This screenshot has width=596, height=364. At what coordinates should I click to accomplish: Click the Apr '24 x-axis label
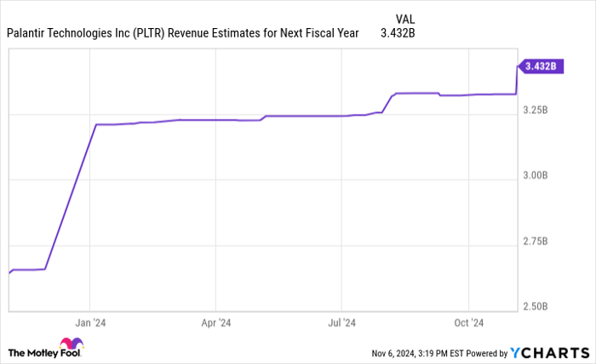pyautogui.click(x=215, y=323)
